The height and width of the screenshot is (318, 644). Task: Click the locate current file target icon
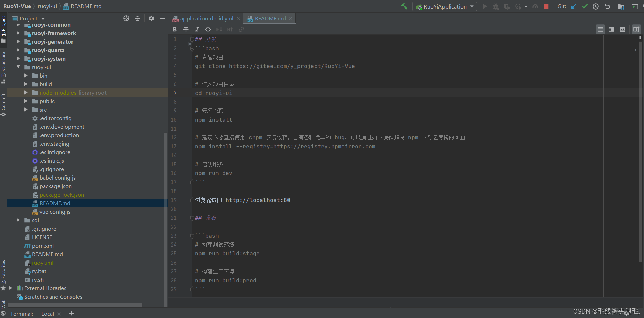tap(126, 18)
